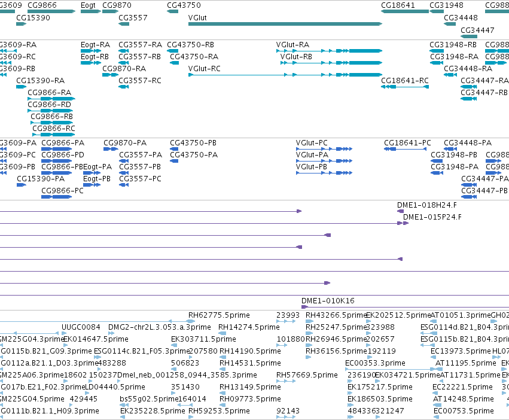Click the CG34448-PA protein label

point(468,143)
